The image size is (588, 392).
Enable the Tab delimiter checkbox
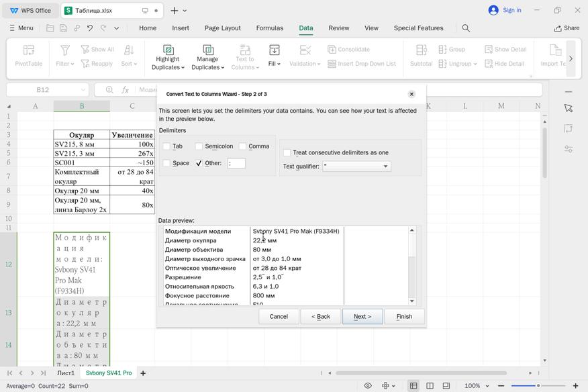(x=166, y=146)
